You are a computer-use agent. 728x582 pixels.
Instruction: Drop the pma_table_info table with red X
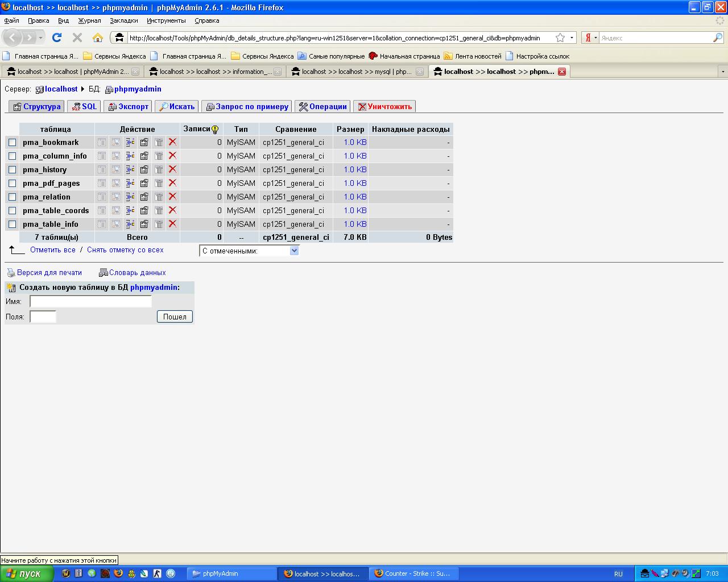tap(172, 224)
